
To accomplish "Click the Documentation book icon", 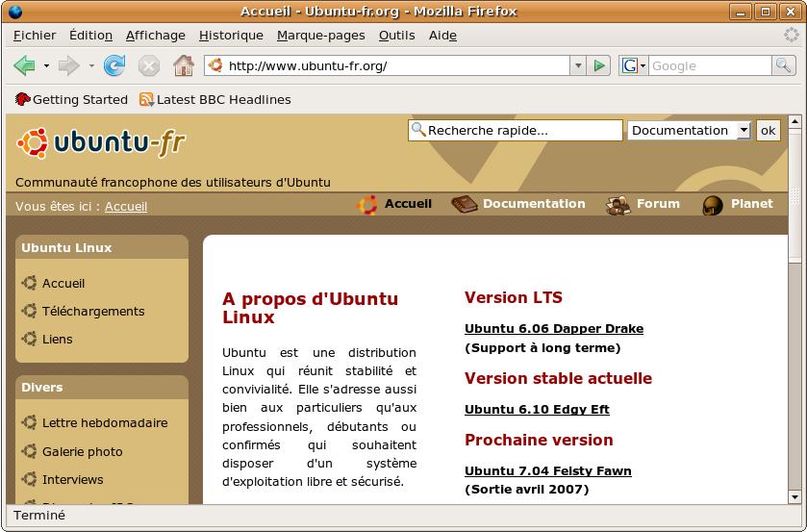I will pyautogui.click(x=465, y=205).
